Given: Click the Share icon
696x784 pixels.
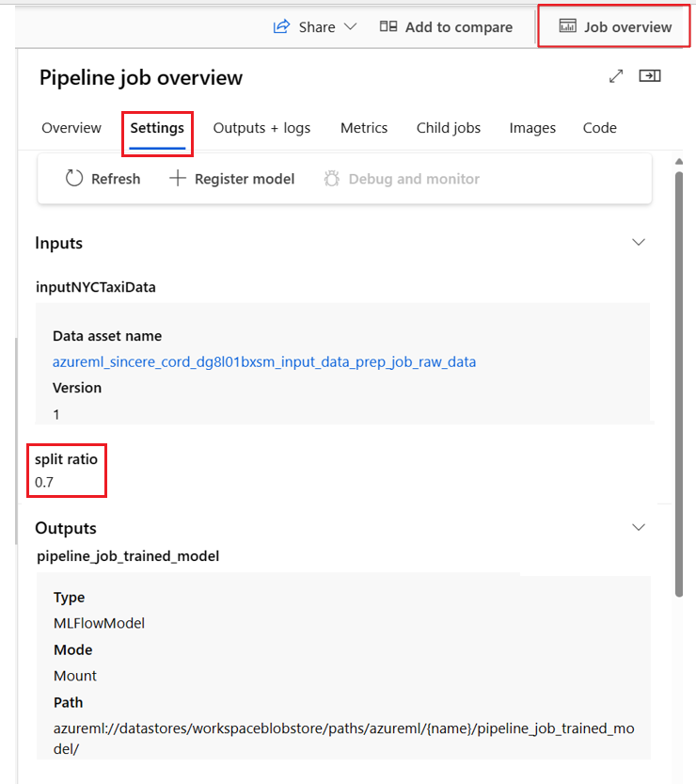Looking at the screenshot, I should click(281, 27).
